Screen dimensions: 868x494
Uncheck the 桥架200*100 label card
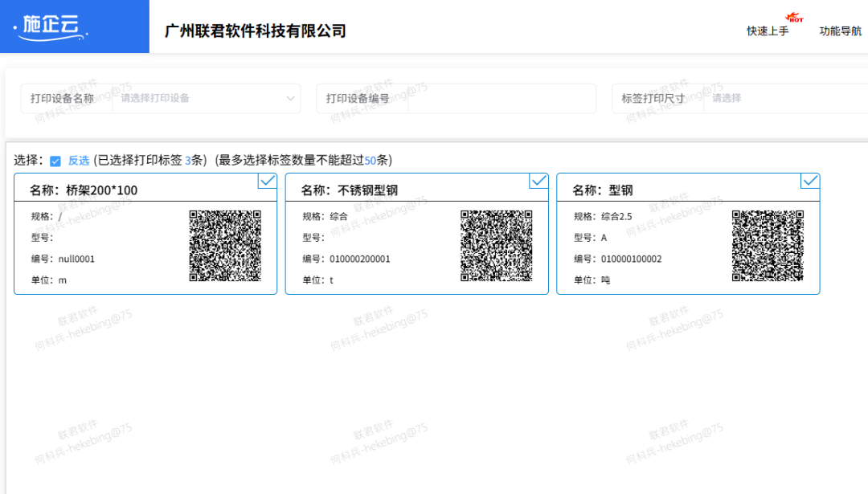tap(268, 181)
